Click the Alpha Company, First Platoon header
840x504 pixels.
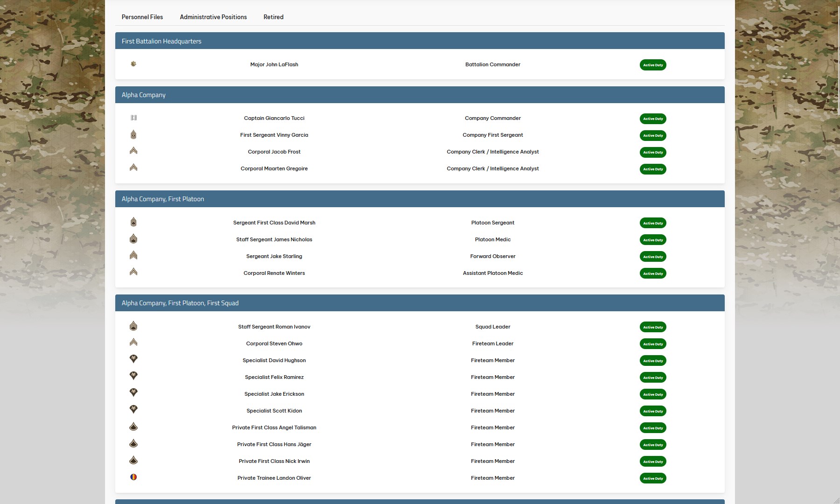point(163,199)
